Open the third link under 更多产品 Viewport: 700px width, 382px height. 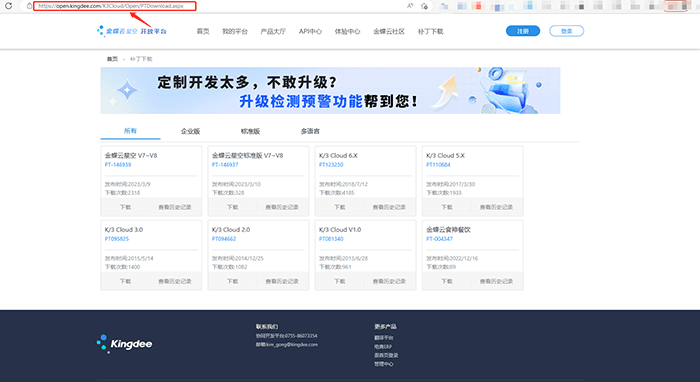tap(386, 355)
